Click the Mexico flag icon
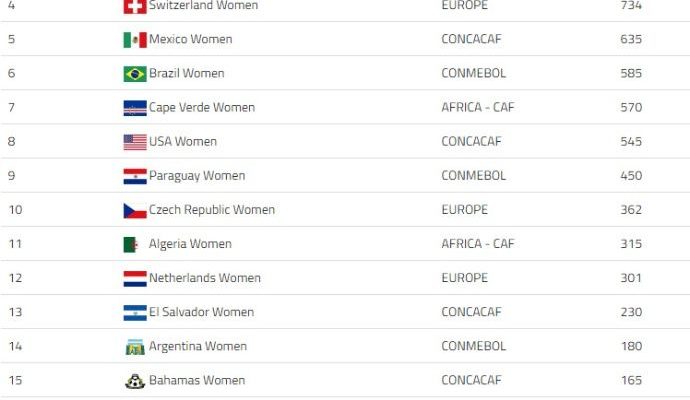Screen dimensions: 690x400 (135, 40)
